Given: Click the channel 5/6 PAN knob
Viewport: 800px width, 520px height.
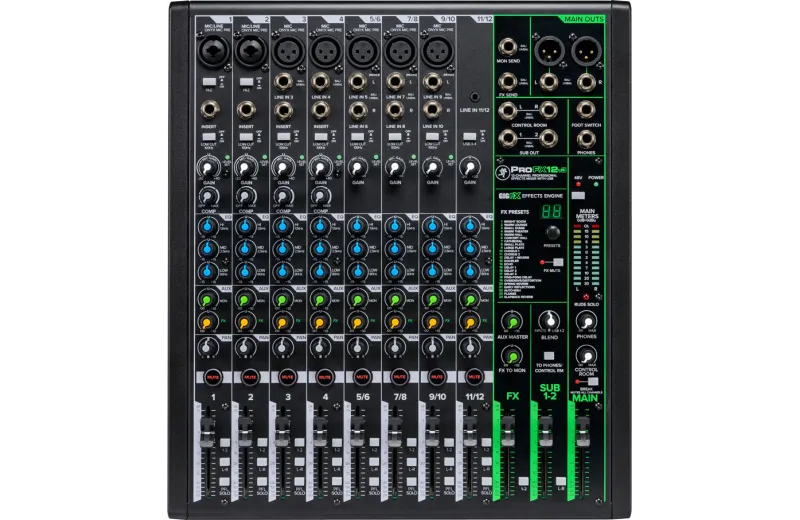Looking at the screenshot, I should coord(357,348).
